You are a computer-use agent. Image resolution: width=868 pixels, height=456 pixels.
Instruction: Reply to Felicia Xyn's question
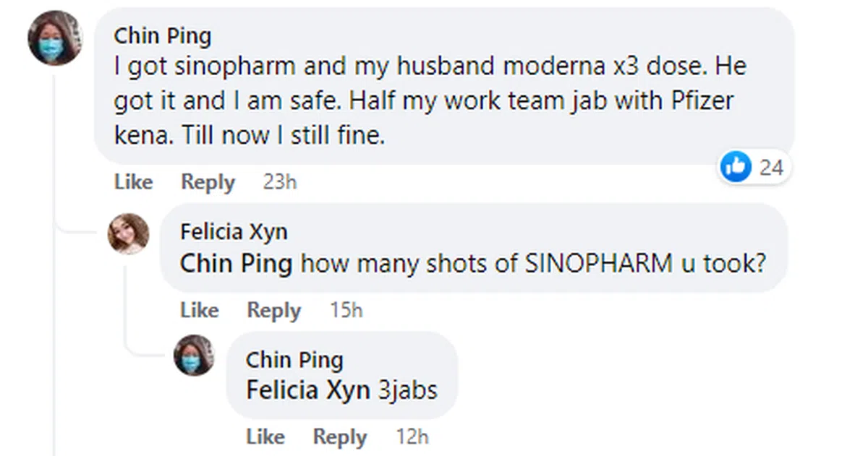(274, 310)
